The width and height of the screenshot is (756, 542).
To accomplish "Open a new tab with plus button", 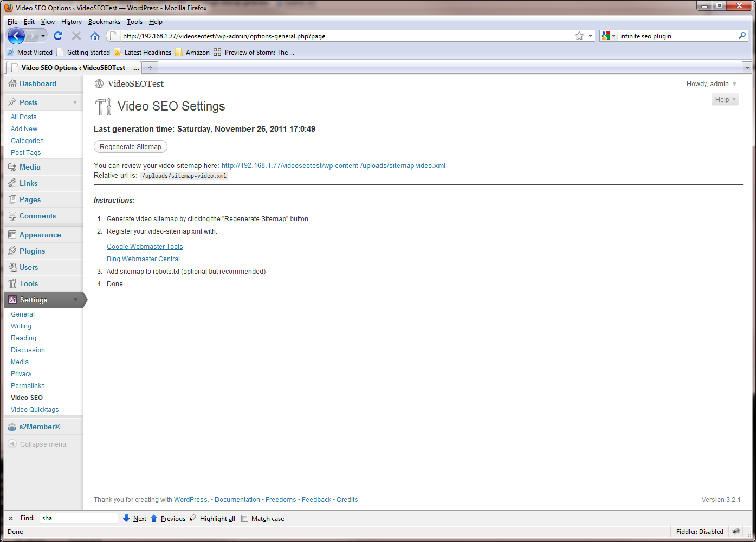I will tap(150, 67).
